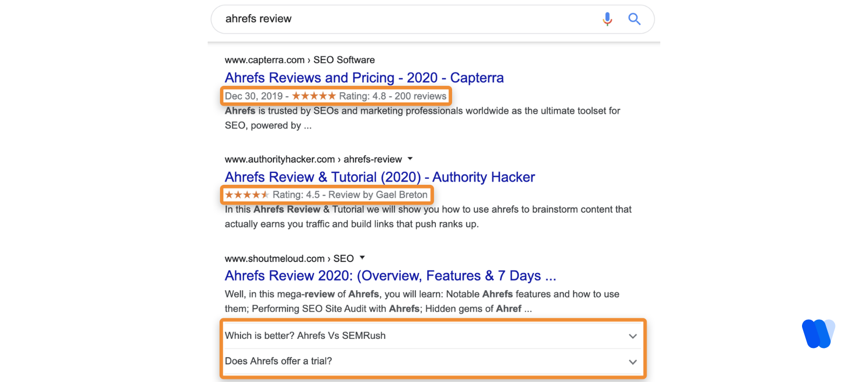Open dropdown arrow beside shoutmeloud.com SEO
Screen dimensions: 868x382
(x=362, y=258)
